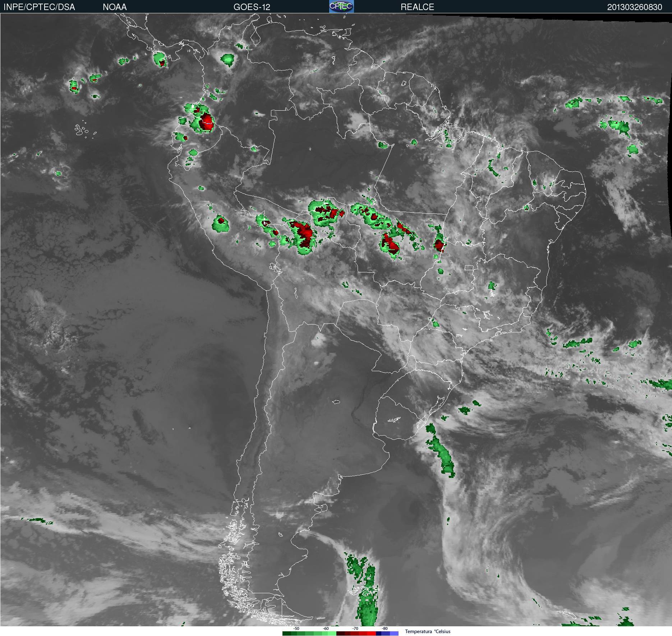Select the INPE/CPTEC/DSA header label

[39, 7]
